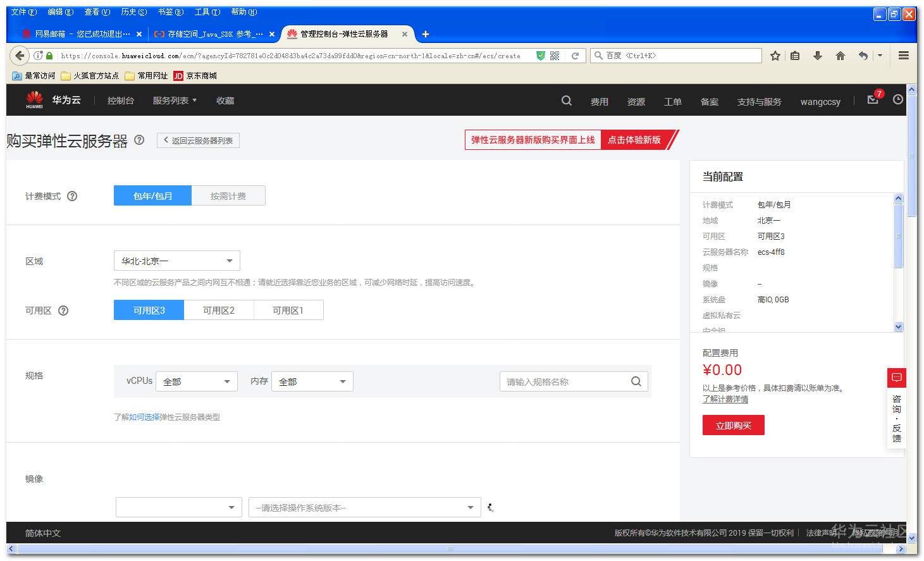Viewport: 924px width, 561px height.
Task: Click the 百度 search box
Action: pyautogui.click(x=675, y=56)
